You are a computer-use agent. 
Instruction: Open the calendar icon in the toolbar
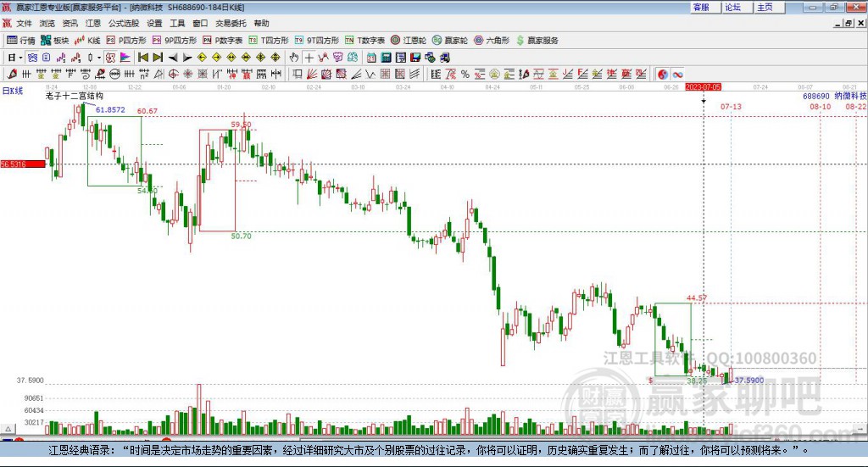[x=371, y=58]
